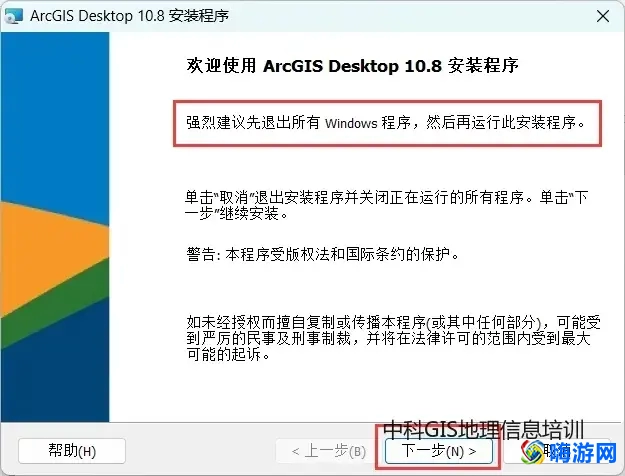625x476 pixels.
Task: Click the text 强烈建议先退出所有 Windows 程序
Action: [x=299, y=122]
